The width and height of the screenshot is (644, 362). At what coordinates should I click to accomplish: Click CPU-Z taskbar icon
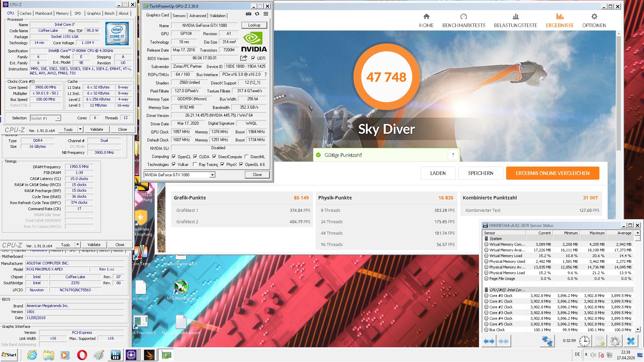click(131, 355)
